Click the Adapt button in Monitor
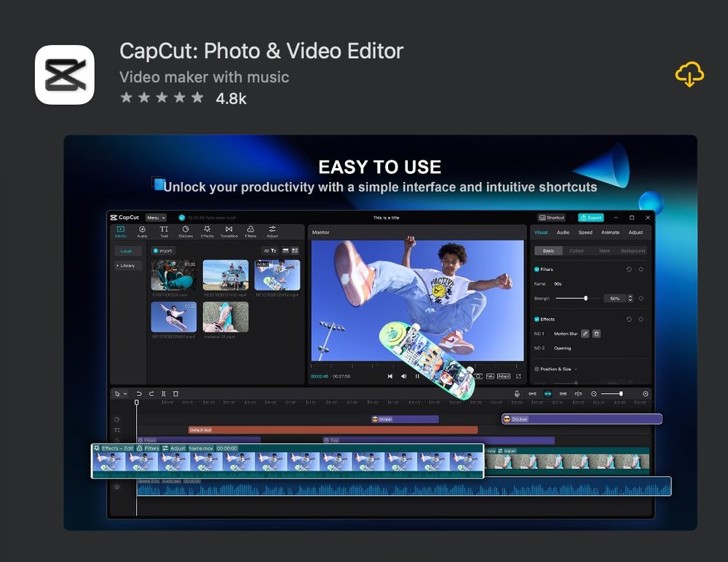The height and width of the screenshot is (562, 728). click(504, 376)
